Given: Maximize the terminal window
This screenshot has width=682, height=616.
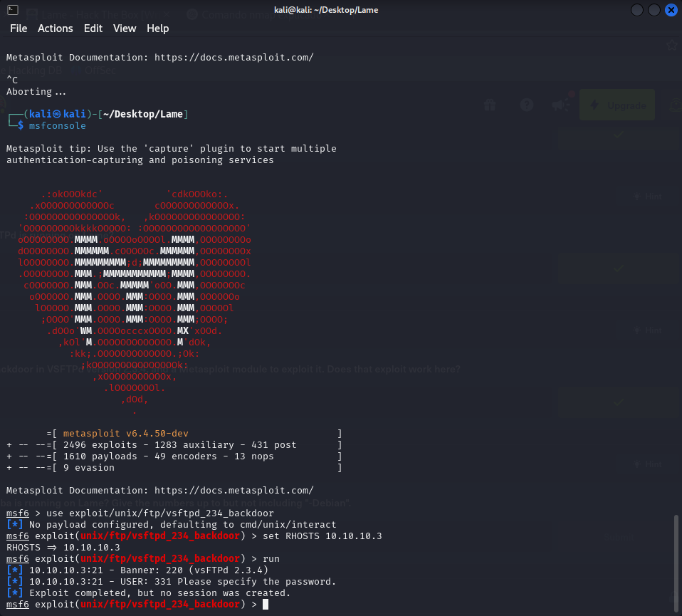Looking at the screenshot, I should [654, 10].
